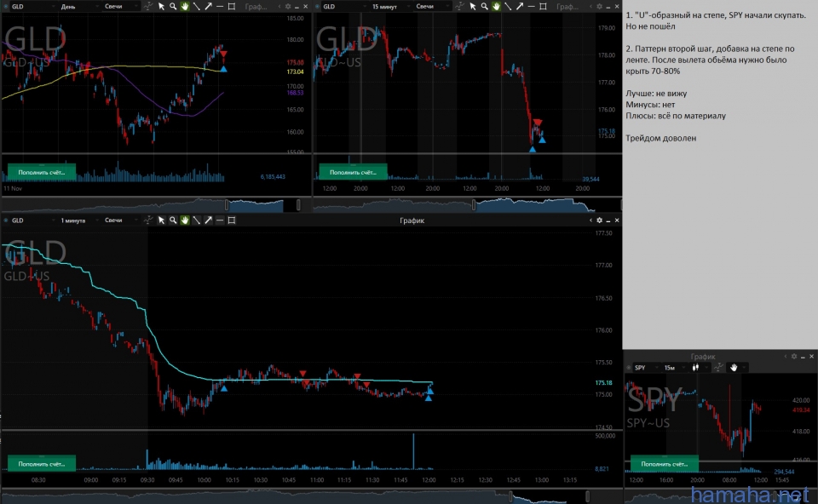The image size is (818, 504).
Task: Select cursor tool in GLD 1-minute chart
Action: 161,220
